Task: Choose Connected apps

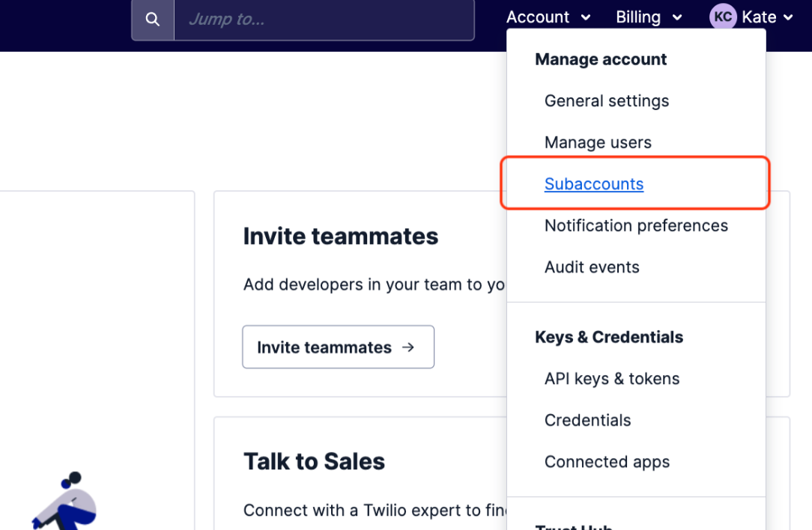Action: 607,462
